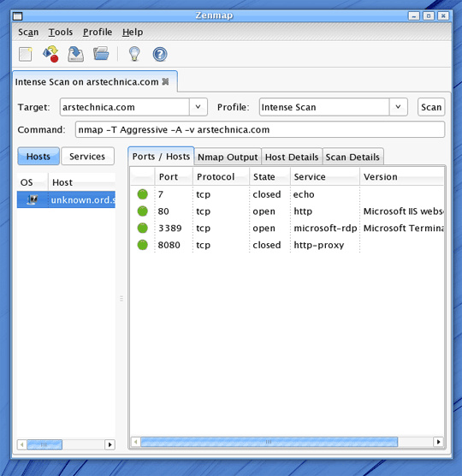Sort by the Version column header
The width and height of the screenshot is (462, 476).
(x=401, y=176)
